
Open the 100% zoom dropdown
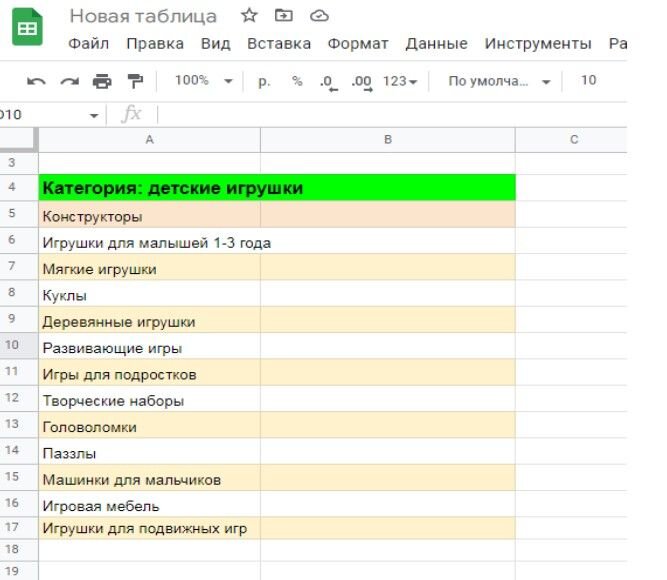(204, 80)
